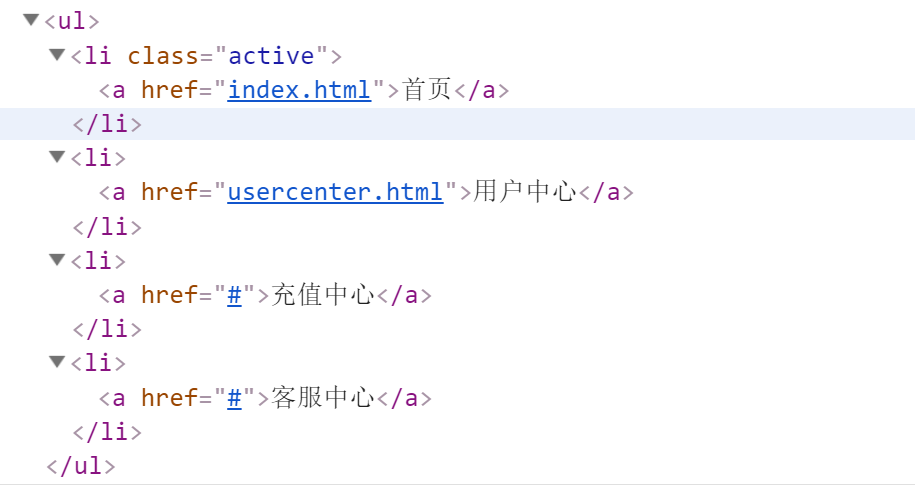Collapse the li class active node
Viewport: 915px width, 485px height.
click(x=57, y=55)
